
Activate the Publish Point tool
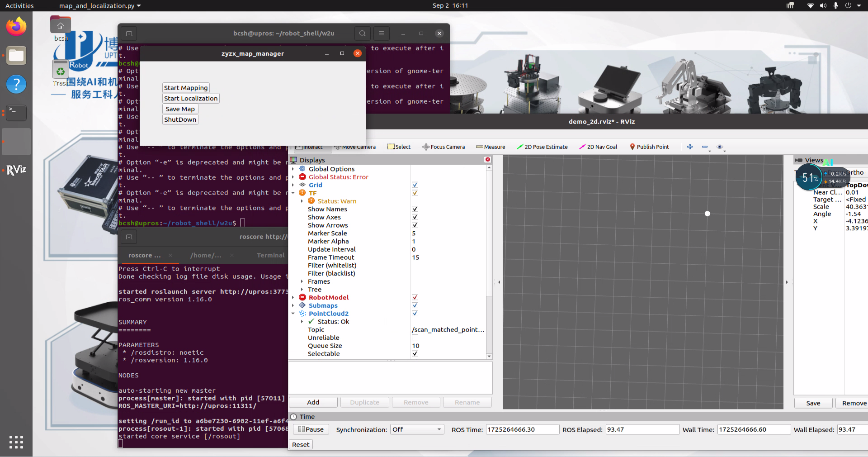click(x=649, y=147)
